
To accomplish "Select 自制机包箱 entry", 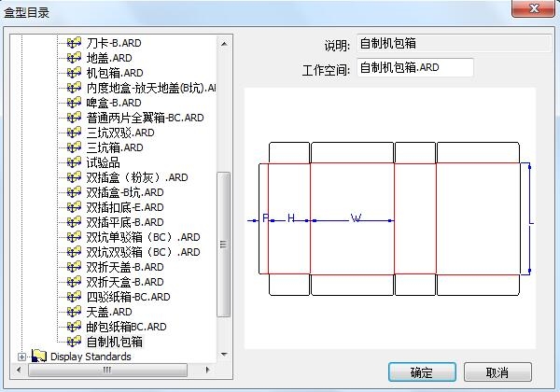I will [x=115, y=342].
